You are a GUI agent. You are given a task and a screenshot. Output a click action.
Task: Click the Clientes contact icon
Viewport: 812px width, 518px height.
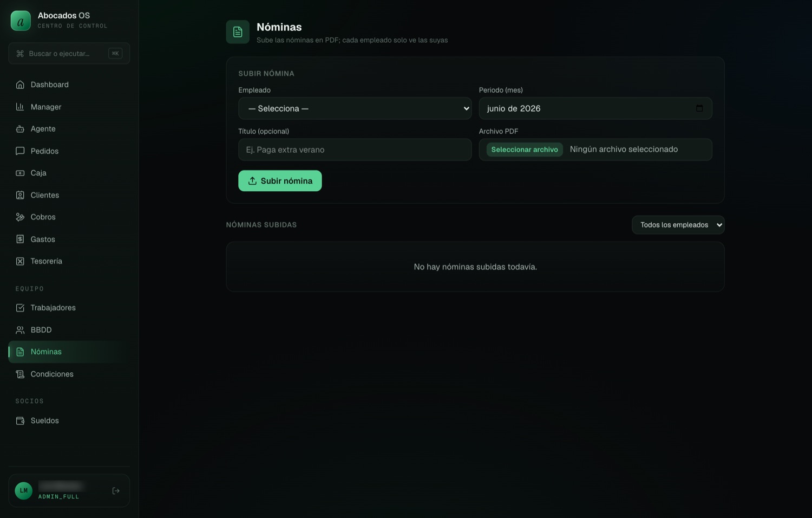pyautogui.click(x=20, y=195)
